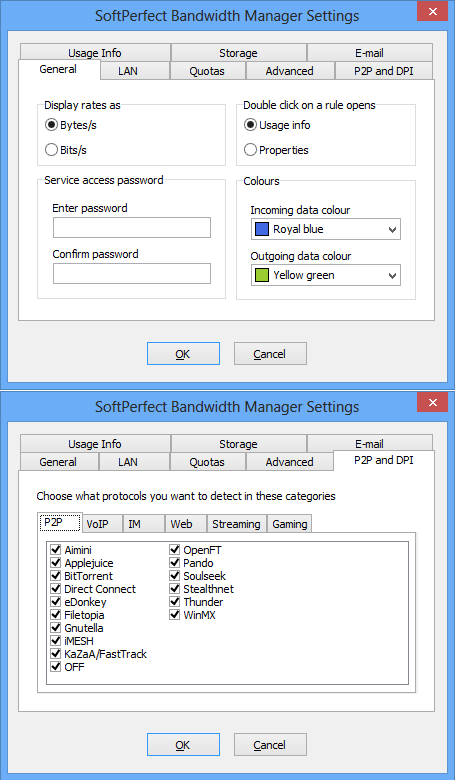The image size is (455, 780).
Task: Select the Web protocol category tab
Action: (186, 524)
